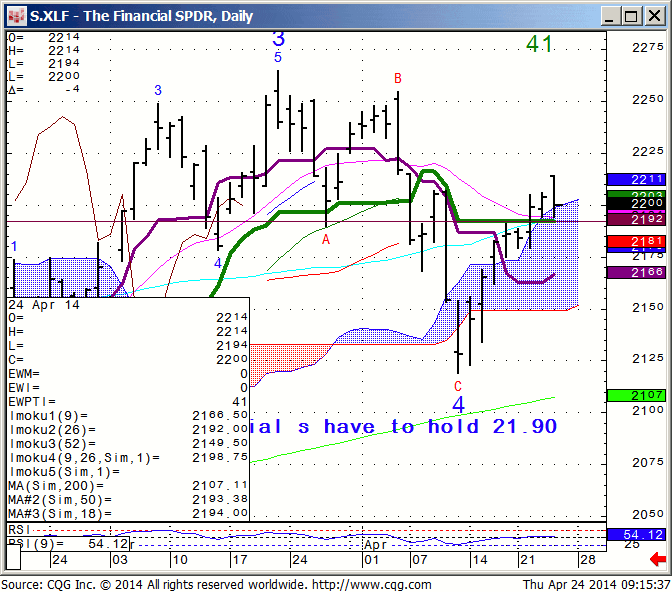
Task: Close the S.XLF chart window
Action: click(654, 16)
